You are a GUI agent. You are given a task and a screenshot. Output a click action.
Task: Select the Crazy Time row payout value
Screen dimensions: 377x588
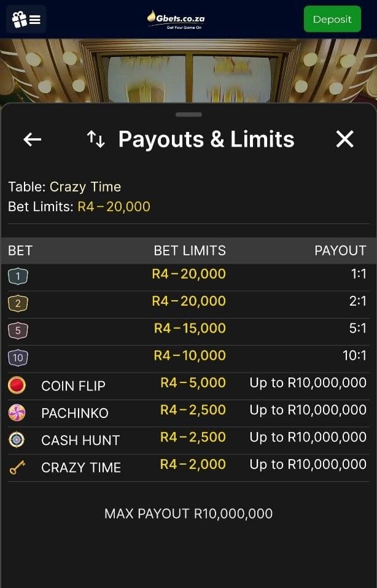pos(309,464)
